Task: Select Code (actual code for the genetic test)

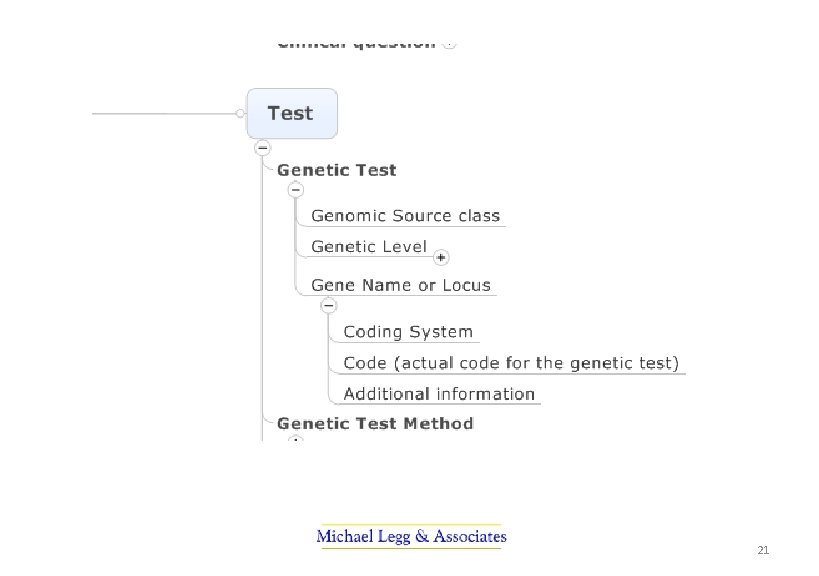Action: [511, 363]
